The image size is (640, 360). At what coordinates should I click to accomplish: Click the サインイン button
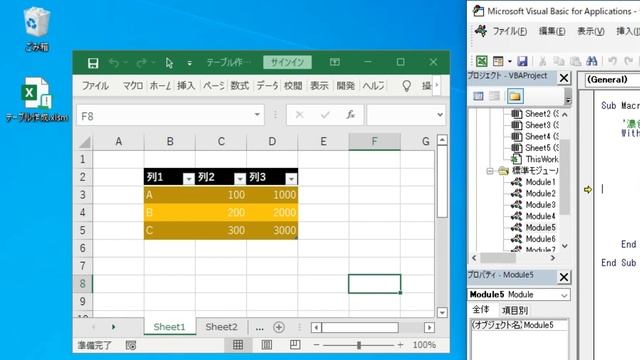pos(287,62)
